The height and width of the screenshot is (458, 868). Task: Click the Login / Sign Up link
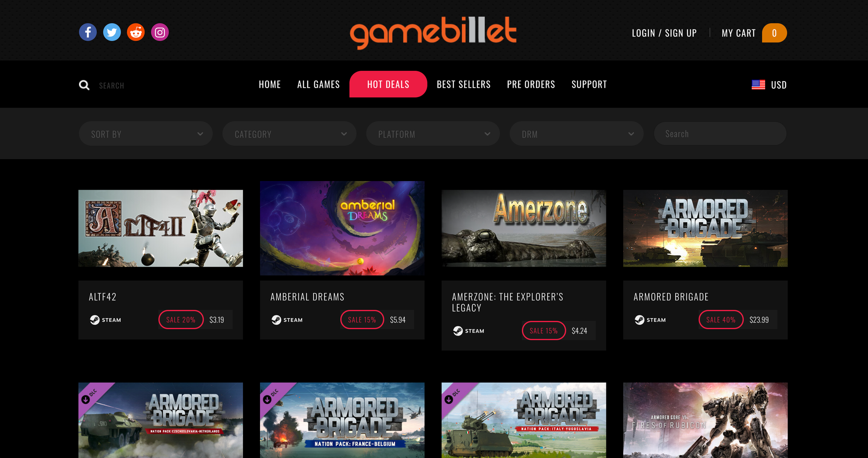664,33
